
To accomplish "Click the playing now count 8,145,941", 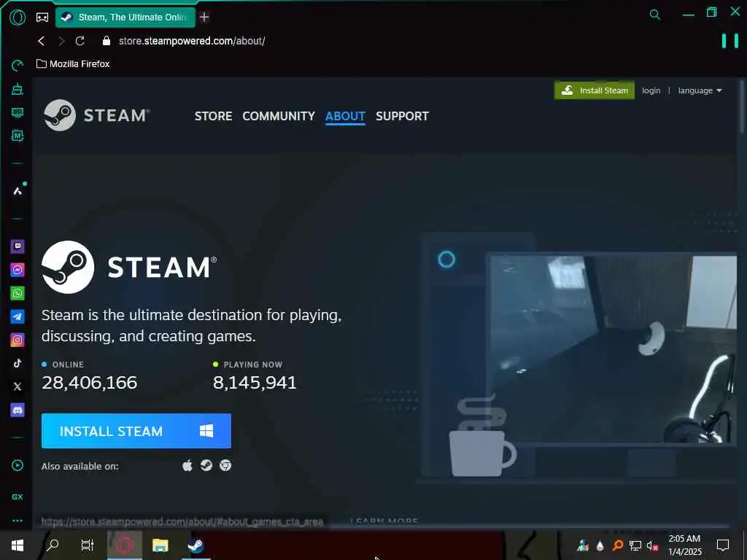I will click(x=255, y=382).
